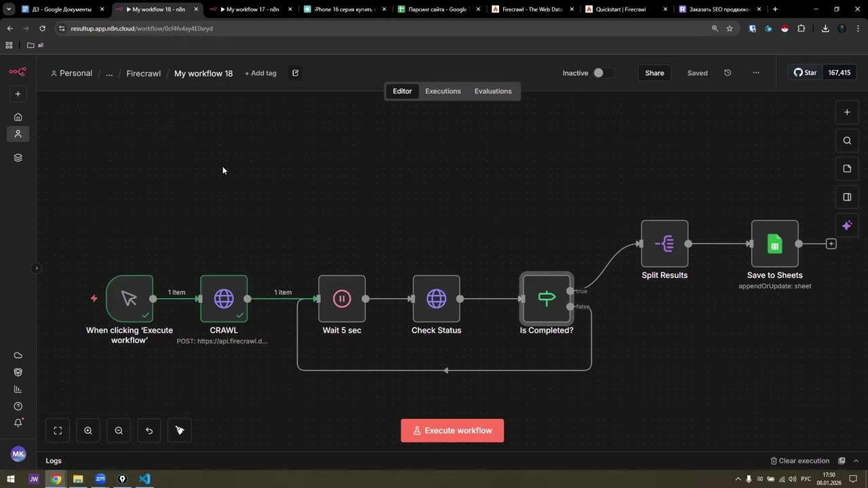
Task: Click the Execute workflow button
Action: 452,430
